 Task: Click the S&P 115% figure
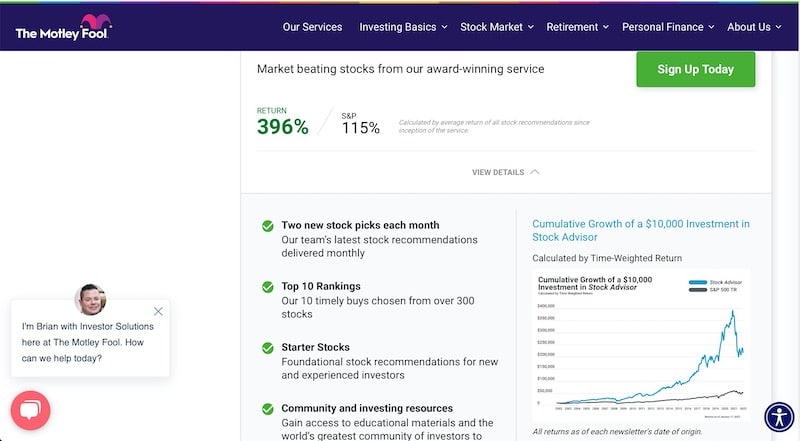tap(361, 128)
